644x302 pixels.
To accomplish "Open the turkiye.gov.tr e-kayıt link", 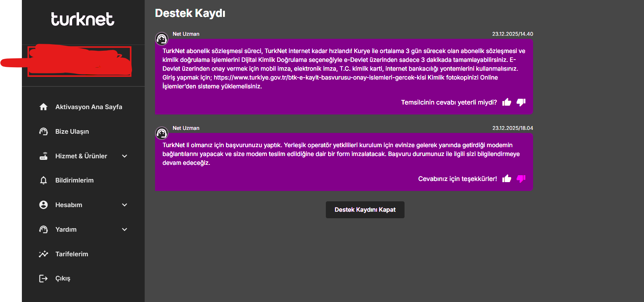I will click(x=320, y=78).
